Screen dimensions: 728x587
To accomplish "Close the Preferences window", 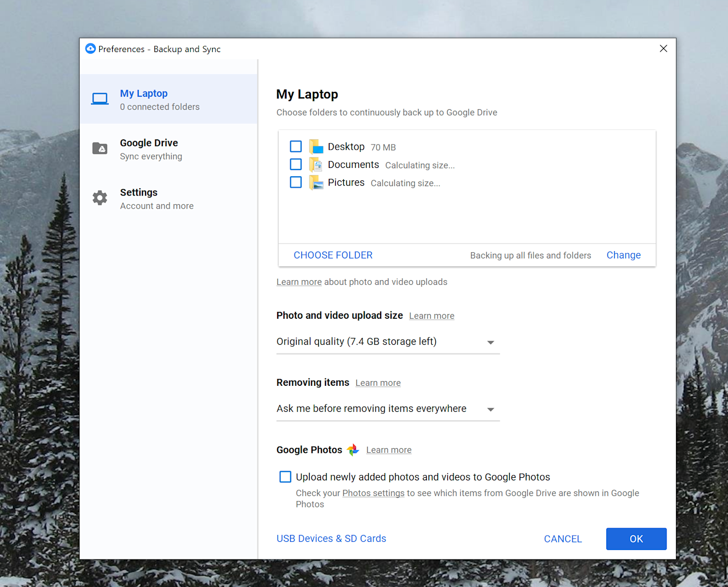I will pos(664,48).
